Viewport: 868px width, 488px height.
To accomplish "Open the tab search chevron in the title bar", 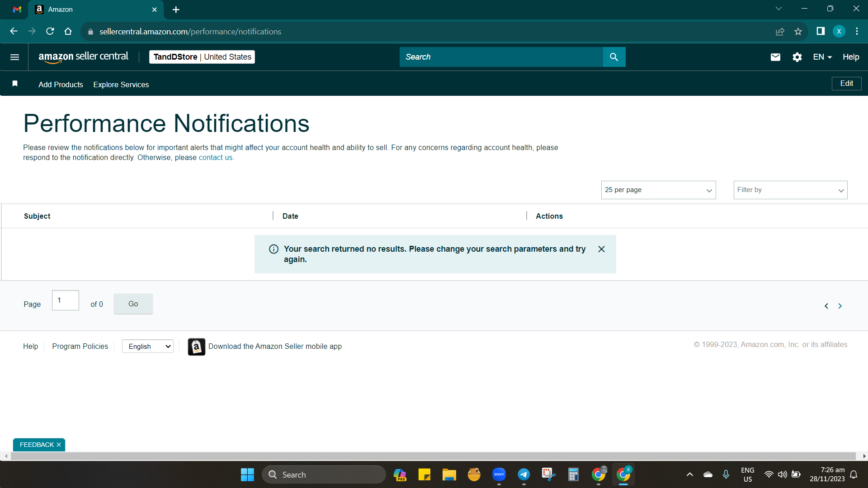I will click(778, 9).
